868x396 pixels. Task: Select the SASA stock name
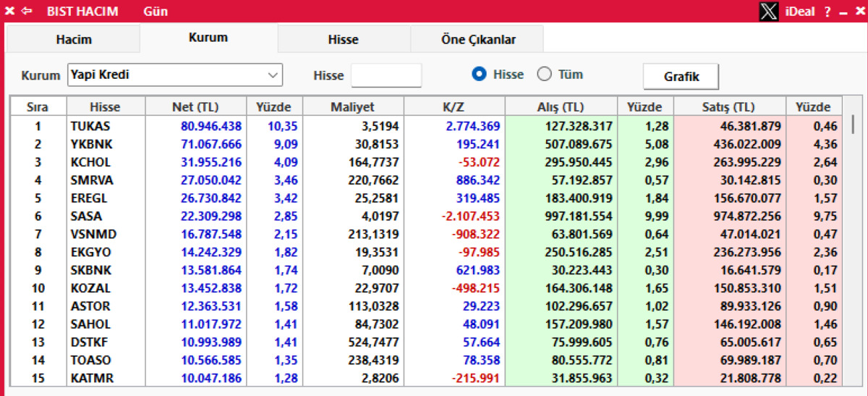[x=86, y=216]
